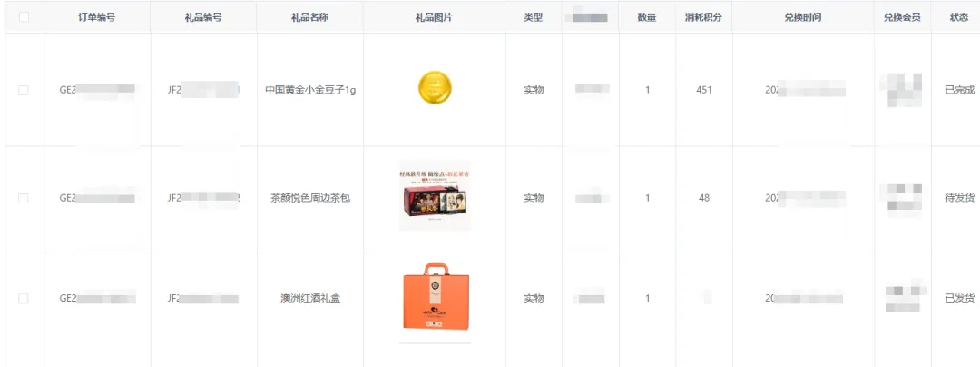Toggle the select-all checkbox in table header
Viewport: 980px width, 367px height.
point(24,17)
